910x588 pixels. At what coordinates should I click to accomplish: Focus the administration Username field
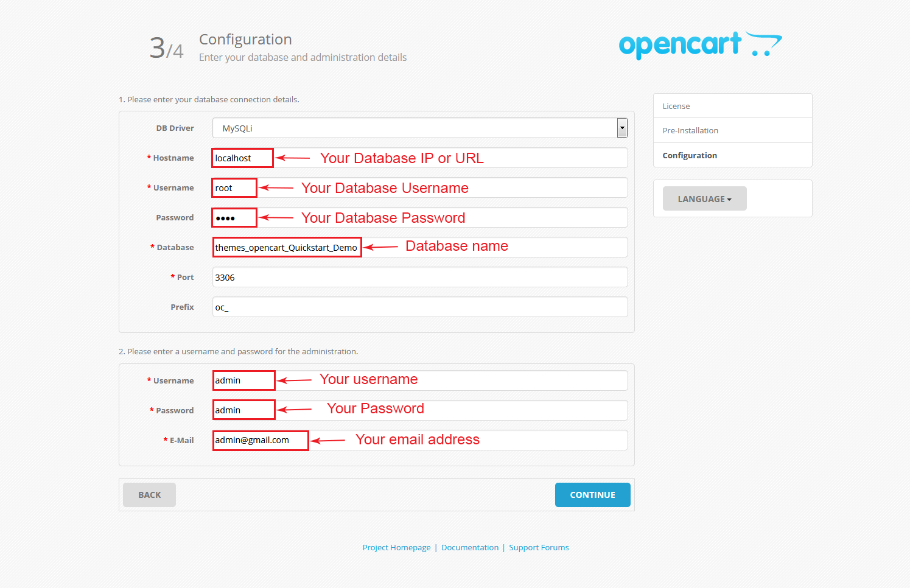point(420,381)
